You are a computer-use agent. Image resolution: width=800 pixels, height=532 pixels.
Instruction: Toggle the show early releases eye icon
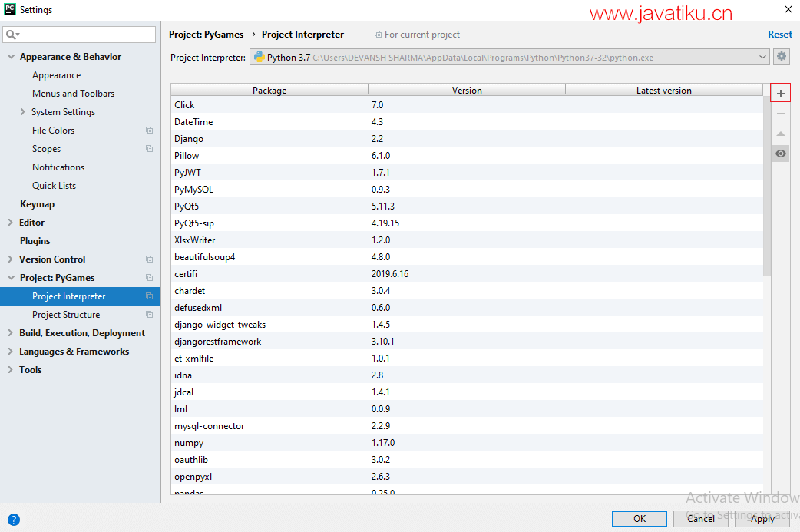click(x=780, y=154)
